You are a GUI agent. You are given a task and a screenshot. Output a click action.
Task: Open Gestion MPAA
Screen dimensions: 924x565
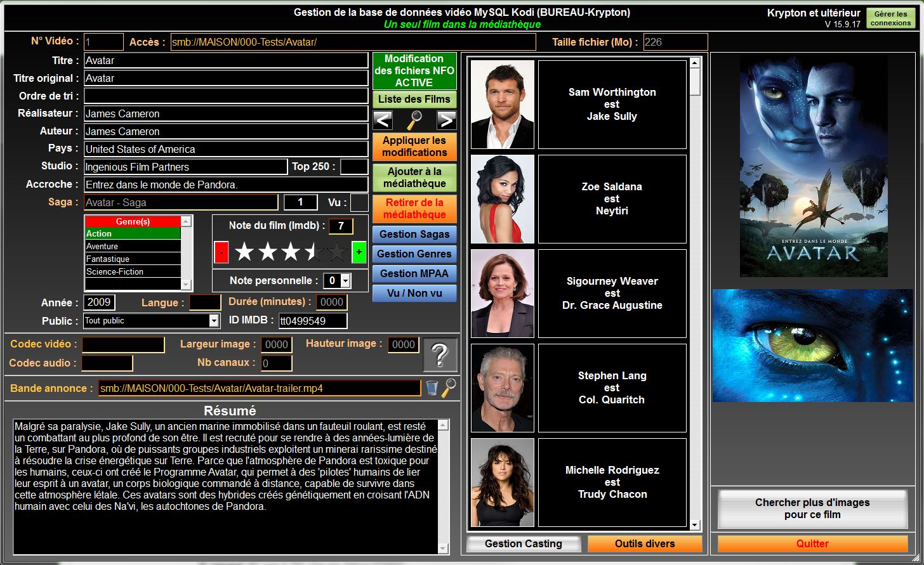coord(414,273)
